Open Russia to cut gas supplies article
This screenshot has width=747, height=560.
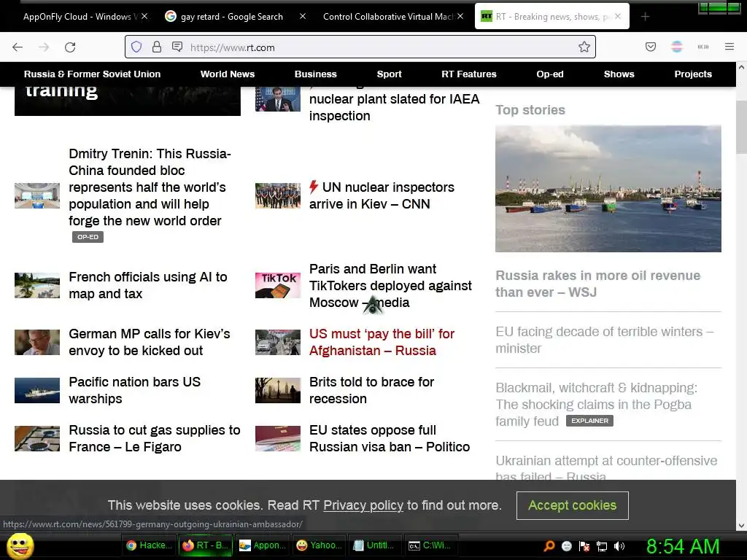155,438
